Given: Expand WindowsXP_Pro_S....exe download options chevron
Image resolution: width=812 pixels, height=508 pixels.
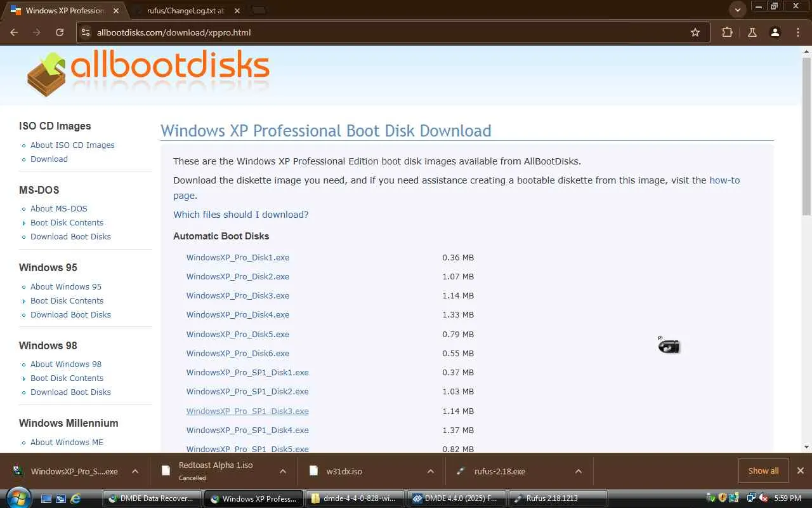Looking at the screenshot, I should click(135, 471).
